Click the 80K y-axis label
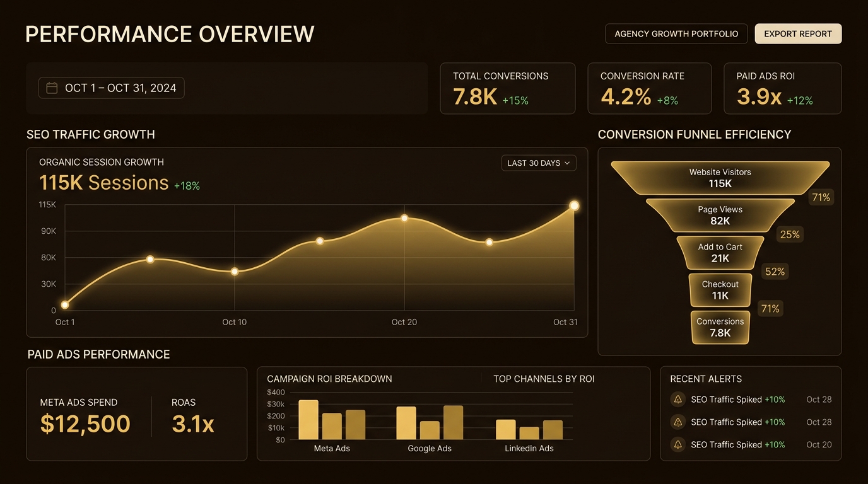This screenshot has height=484, width=868. click(x=49, y=258)
